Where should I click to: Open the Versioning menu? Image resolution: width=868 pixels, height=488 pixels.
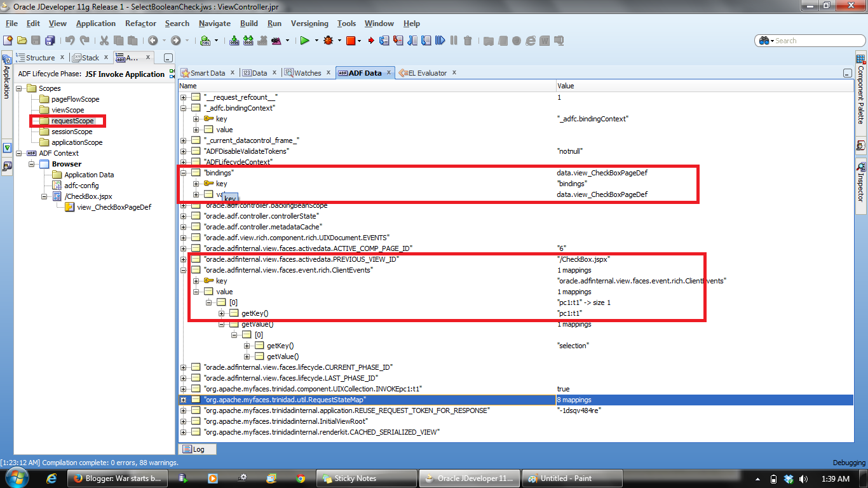(309, 23)
